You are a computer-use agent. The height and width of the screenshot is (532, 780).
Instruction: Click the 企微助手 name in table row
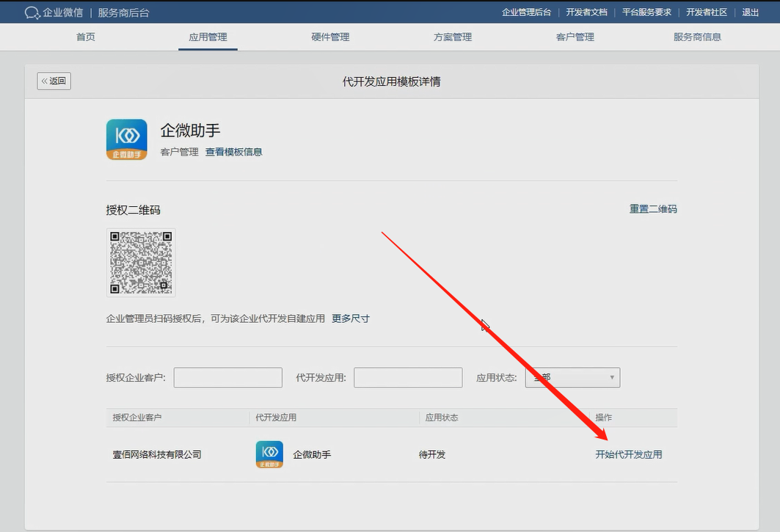coord(312,454)
